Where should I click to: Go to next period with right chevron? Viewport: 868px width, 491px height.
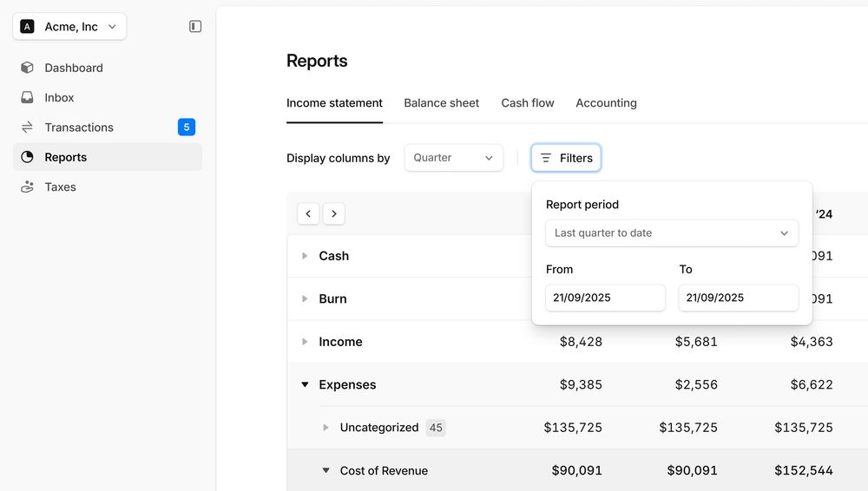click(334, 213)
